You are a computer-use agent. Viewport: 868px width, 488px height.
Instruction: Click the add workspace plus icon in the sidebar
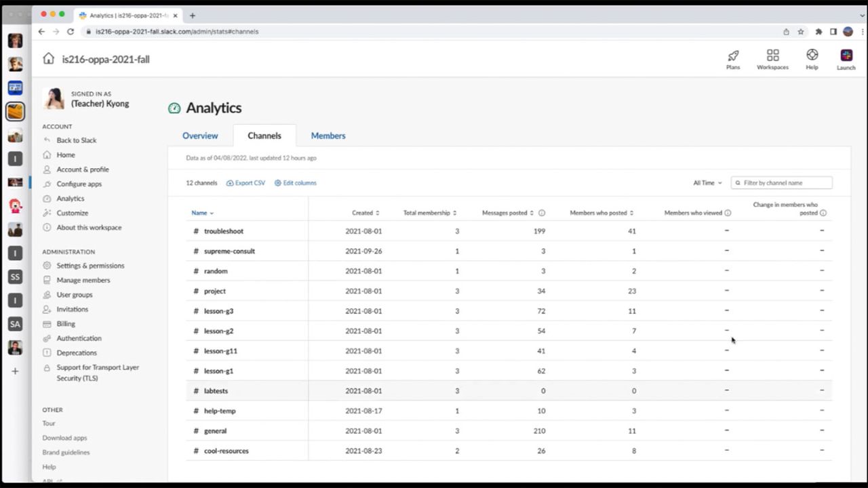(15, 371)
